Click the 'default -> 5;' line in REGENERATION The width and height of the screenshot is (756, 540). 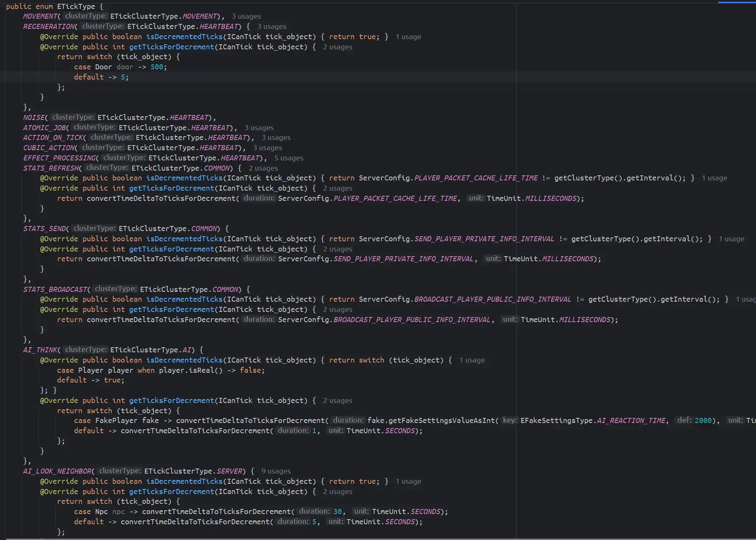101,77
